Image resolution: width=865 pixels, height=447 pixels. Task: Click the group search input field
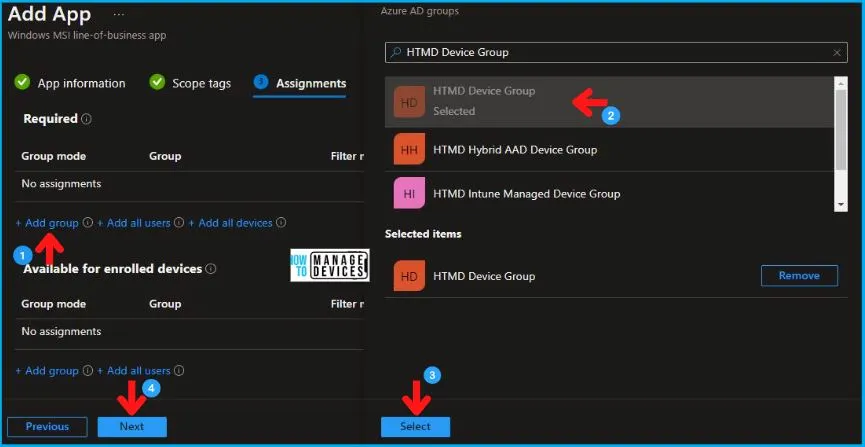pyautogui.click(x=616, y=52)
